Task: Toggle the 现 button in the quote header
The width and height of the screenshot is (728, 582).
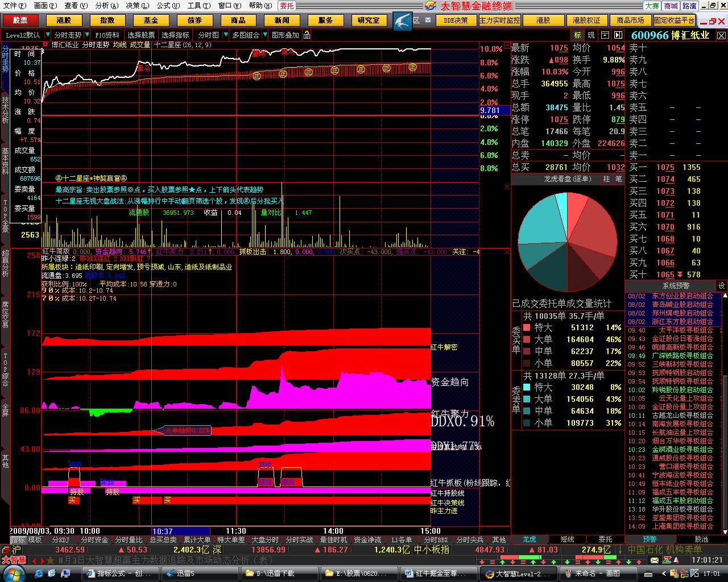Action: (591, 35)
